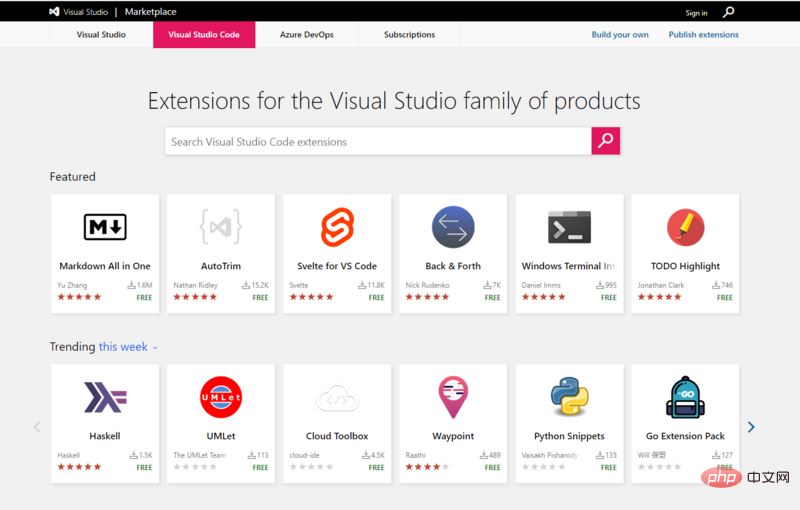Click publisher name Jonathan Clark
800x510 pixels.
661,285
